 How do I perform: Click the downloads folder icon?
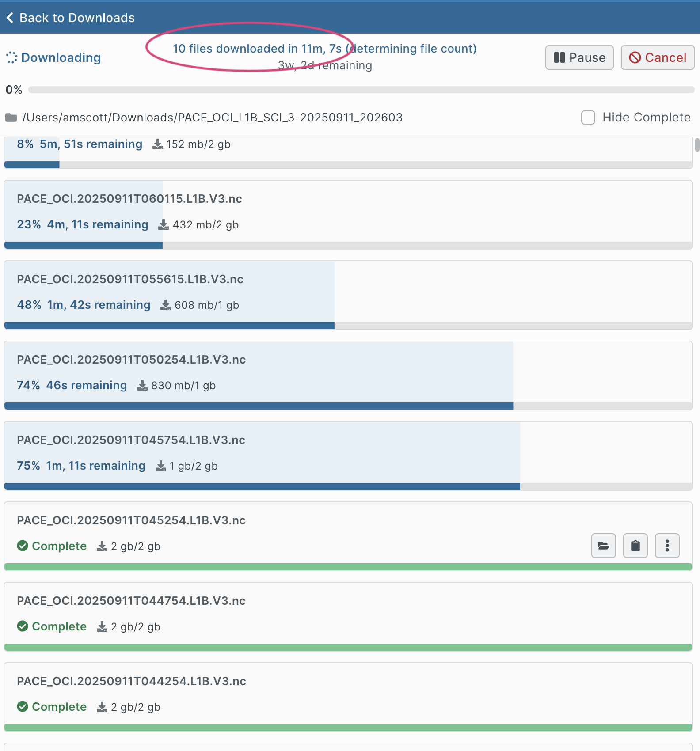point(11,118)
